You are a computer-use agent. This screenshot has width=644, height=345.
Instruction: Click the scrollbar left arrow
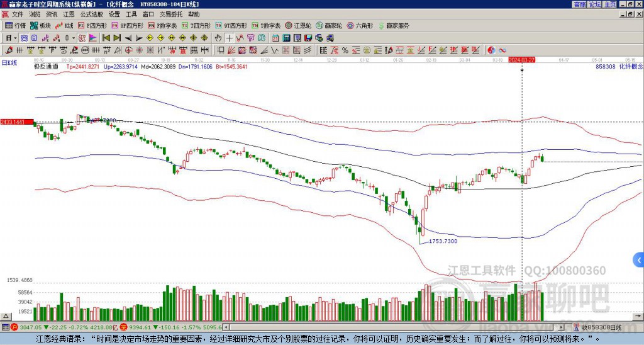226,327
